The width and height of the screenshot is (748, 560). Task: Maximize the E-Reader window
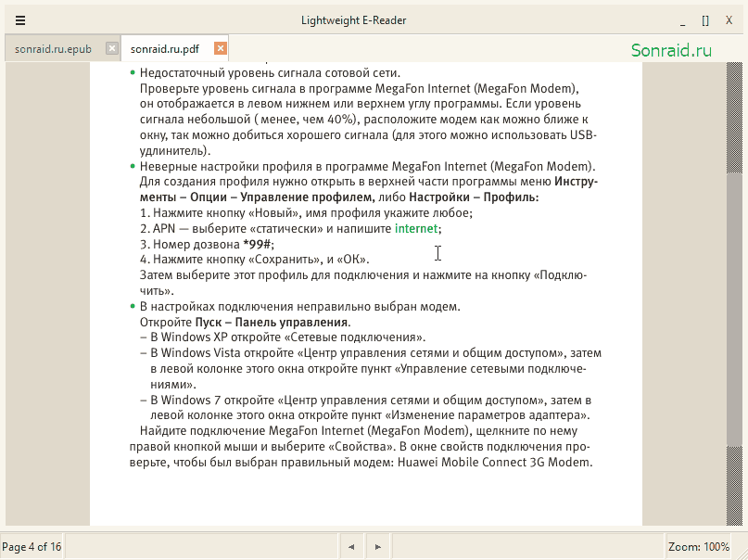tap(705, 20)
